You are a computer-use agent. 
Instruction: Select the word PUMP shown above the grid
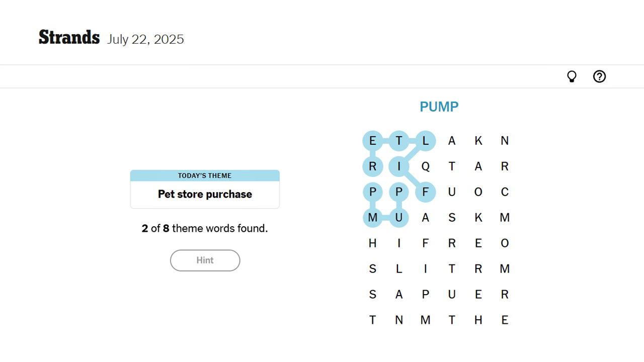(439, 107)
